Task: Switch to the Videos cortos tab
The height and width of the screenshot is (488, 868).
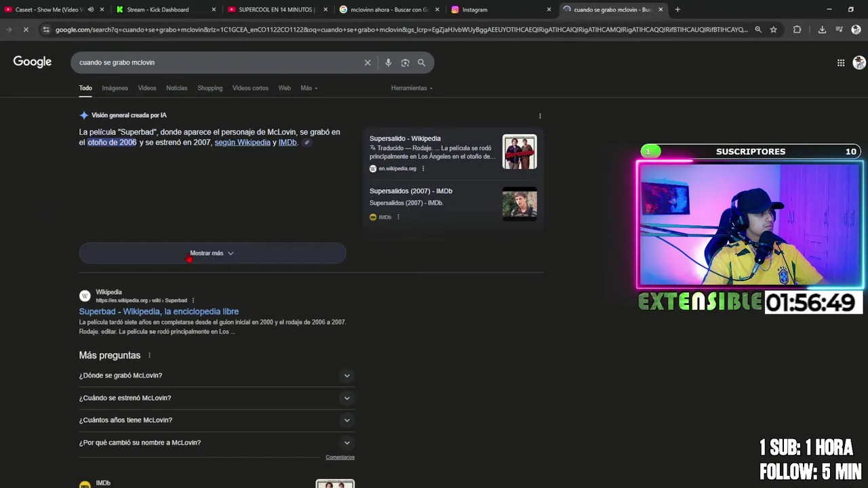Action: pyautogui.click(x=250, y=88)
